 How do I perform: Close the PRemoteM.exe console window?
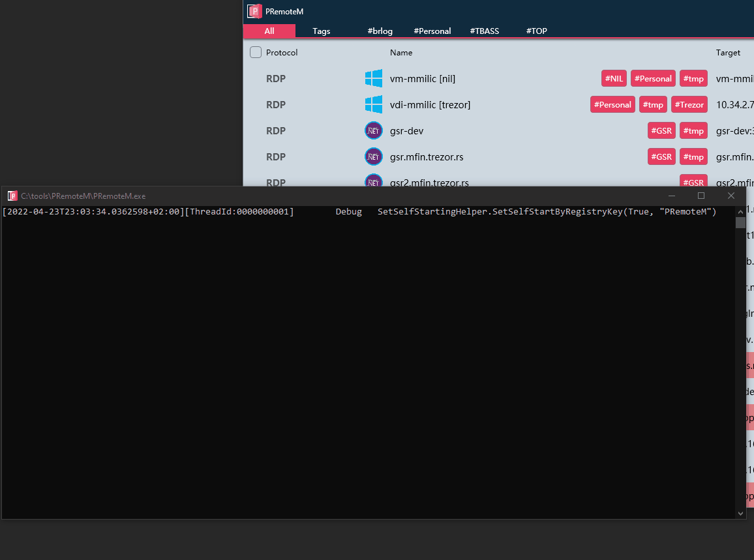tap(731, 196)
